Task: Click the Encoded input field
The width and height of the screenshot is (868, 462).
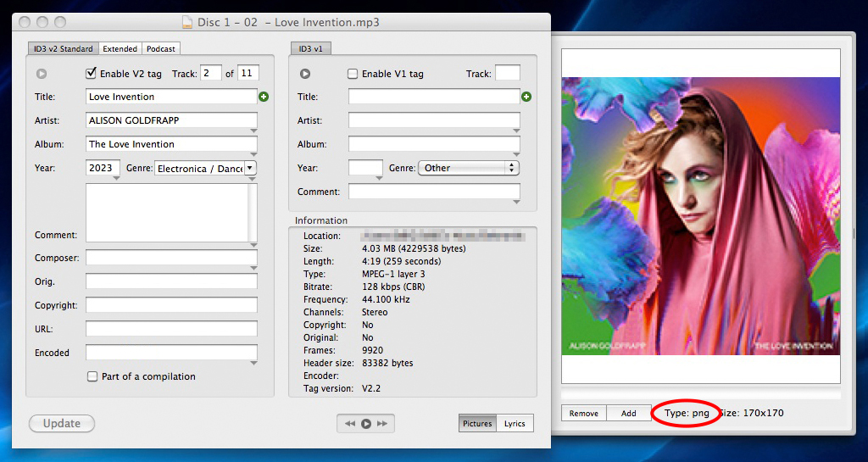Action: [171, 353]
